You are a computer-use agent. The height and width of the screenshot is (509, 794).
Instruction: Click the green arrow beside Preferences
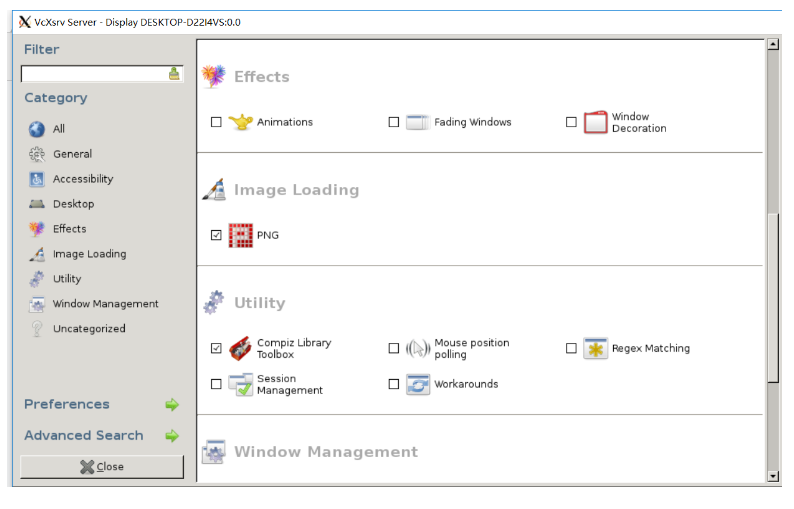[172, 405]
